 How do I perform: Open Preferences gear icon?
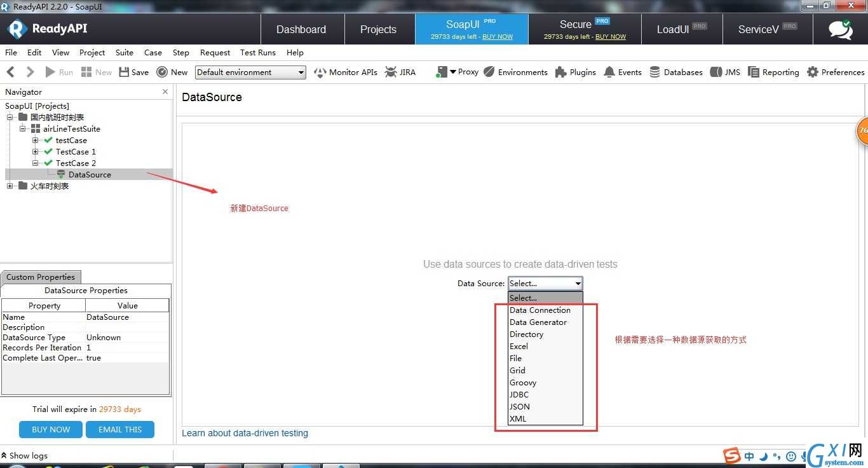[812, 72]
